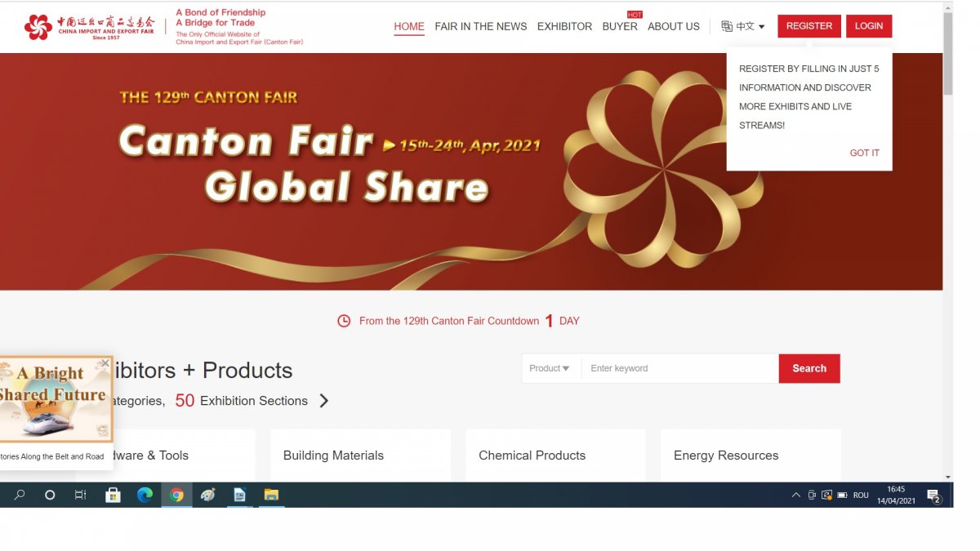Click the countdown clock icon
The width and height of the screenshot is (980, 551).
[x=344, y=321]
